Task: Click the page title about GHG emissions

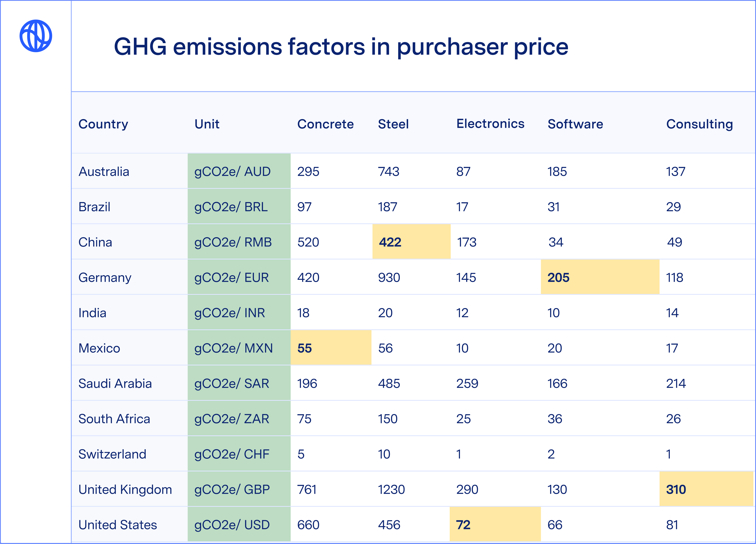Action: [x=341, y=47]
